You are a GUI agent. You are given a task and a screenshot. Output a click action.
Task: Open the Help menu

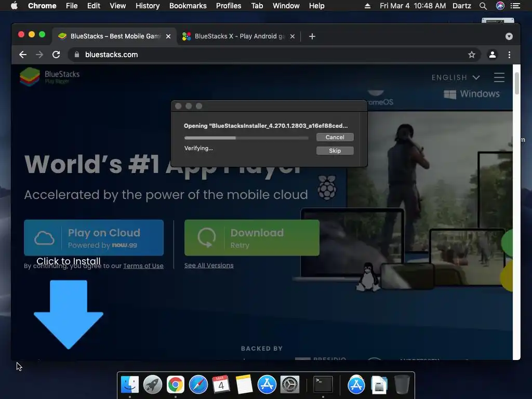[316, 6]
